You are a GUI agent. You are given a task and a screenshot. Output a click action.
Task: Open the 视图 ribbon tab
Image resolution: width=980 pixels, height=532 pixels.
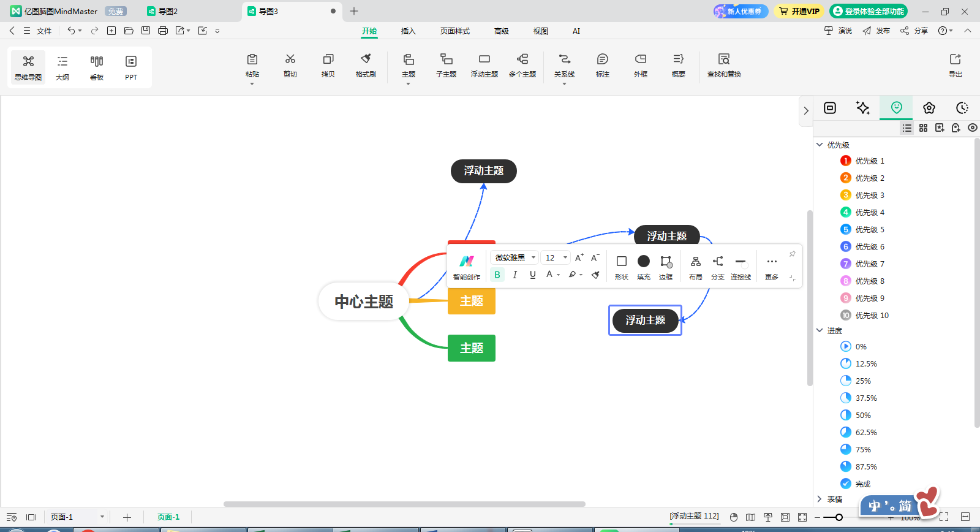coord(540,31)
